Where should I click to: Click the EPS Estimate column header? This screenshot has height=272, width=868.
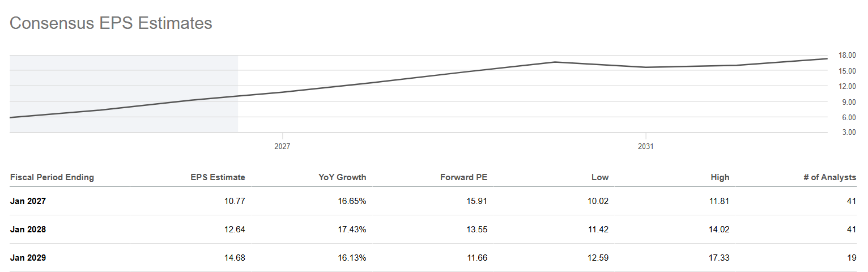tap(218, 177)
